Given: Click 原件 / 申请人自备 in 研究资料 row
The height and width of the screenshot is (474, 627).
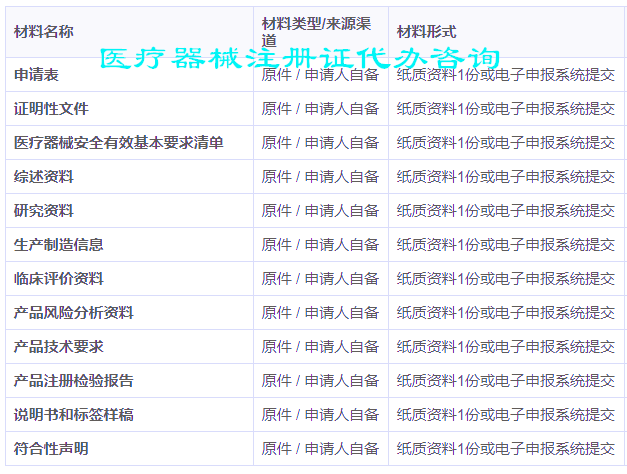Looking at the screenshot, I should click(320, 210).
